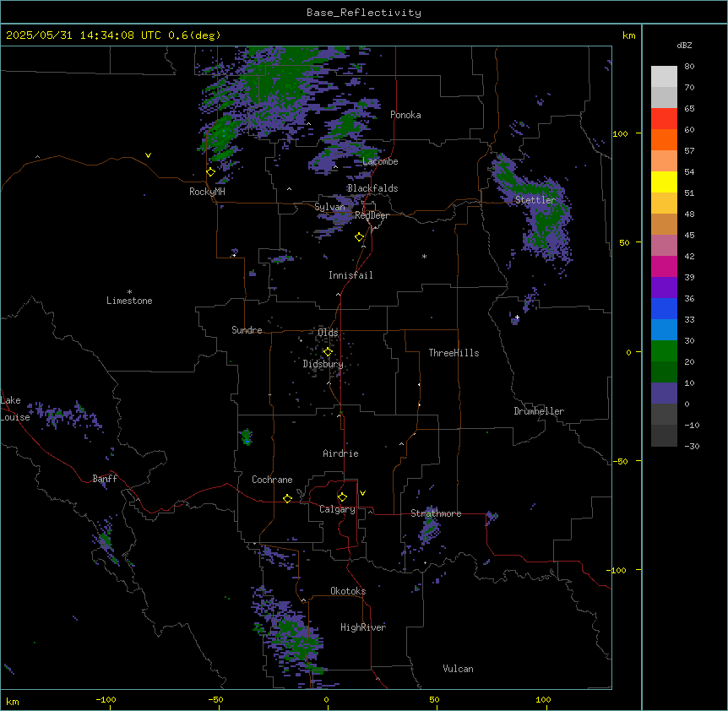Click the bright yellow swatch between 54 and 51
Image resolution: width=728 pixels, height=711 pixels.
[x=664, y=182]
